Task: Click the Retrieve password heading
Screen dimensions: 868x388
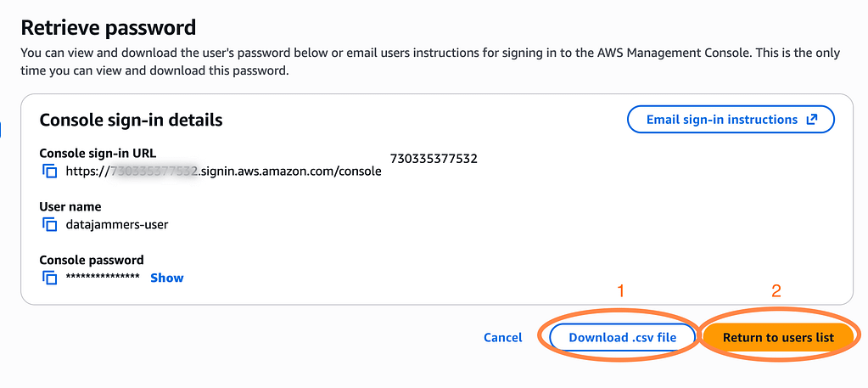Action: tap(108, 28)
